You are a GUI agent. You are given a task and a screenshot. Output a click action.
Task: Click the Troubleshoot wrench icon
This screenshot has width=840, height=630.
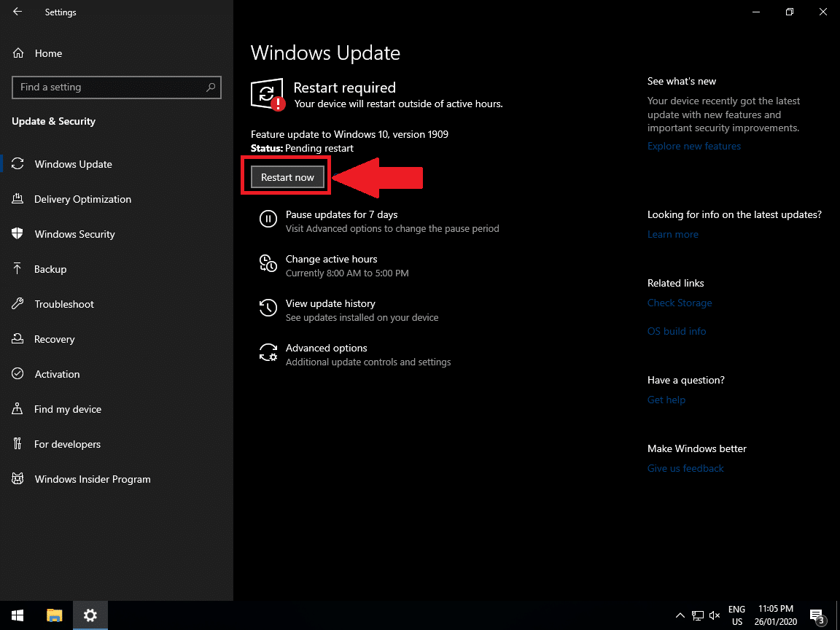point(17,304)
